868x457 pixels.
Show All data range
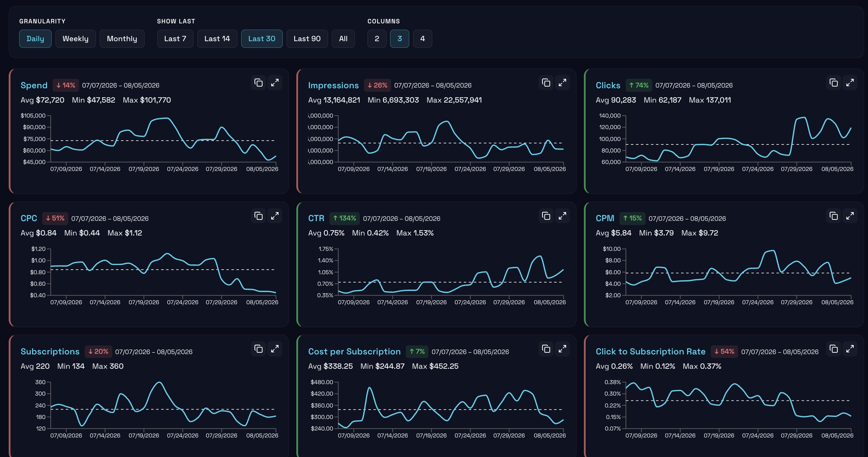[x=343, y=39]
